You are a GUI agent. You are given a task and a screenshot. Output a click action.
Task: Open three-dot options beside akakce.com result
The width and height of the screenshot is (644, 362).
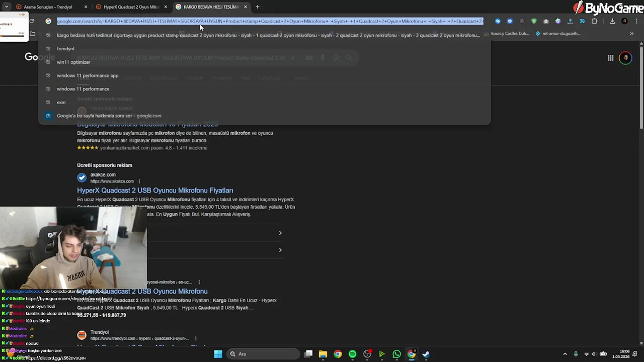pyautogui.click(x=139, y=182)
